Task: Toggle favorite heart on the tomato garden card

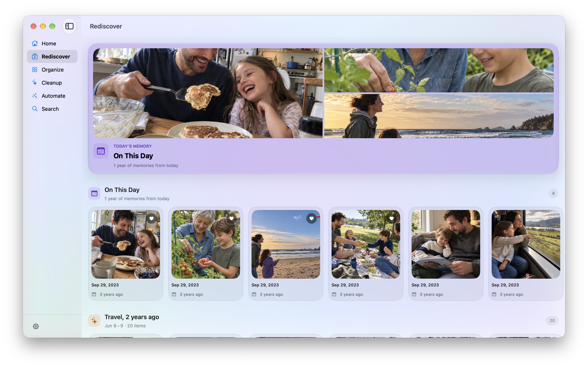Action: coord(231,219)
